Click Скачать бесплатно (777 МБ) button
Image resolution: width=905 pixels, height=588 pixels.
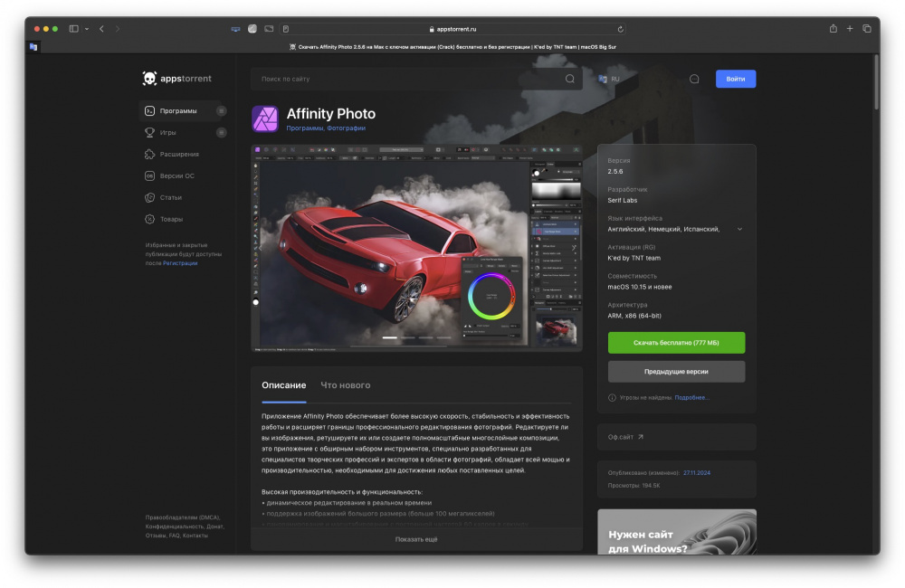676,342
